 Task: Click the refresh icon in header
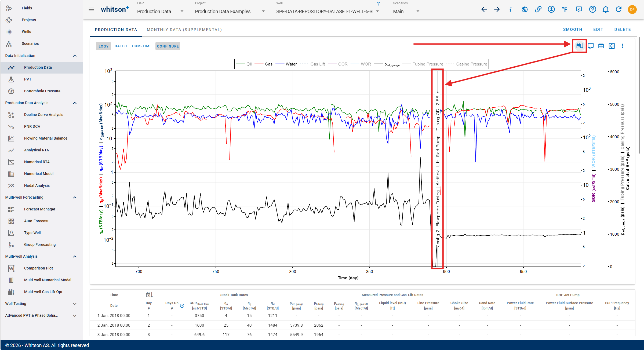pos(619,10)
